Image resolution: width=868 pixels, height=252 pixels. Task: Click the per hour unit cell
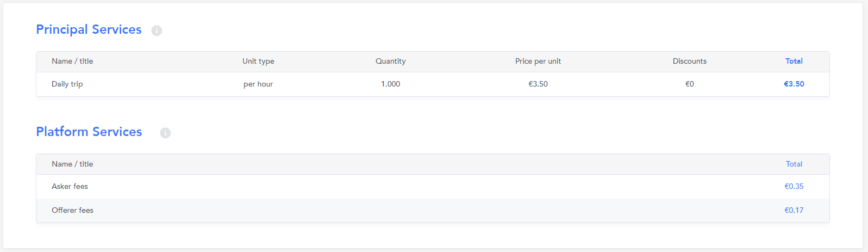[258, 84]
